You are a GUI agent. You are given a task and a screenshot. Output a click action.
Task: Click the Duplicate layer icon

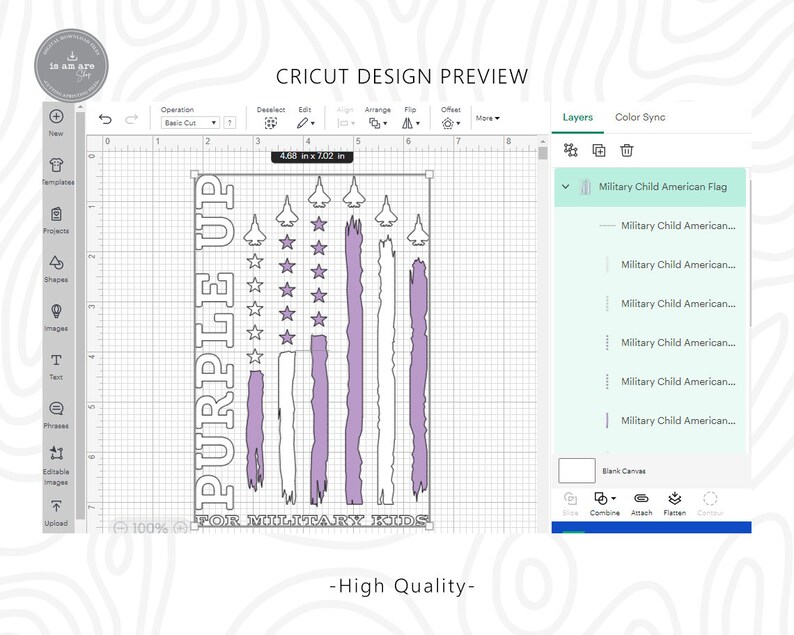point(599,150)
